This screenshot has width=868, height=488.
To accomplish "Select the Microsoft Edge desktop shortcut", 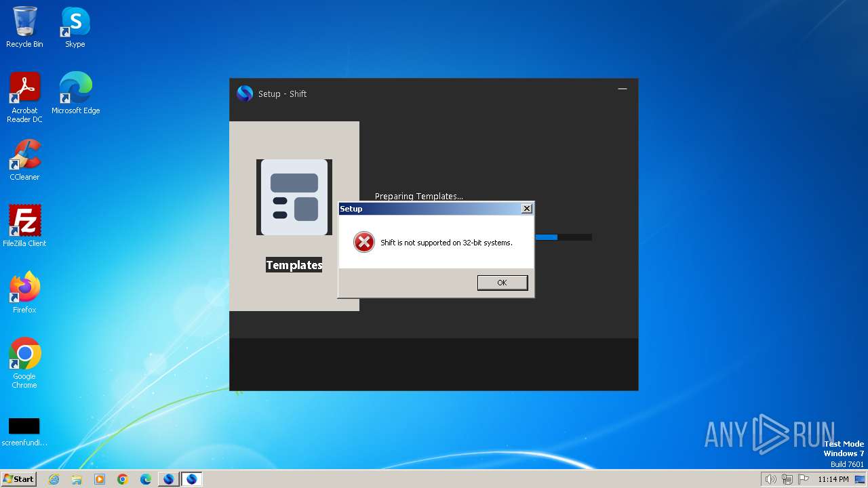I will click(75, 94).
